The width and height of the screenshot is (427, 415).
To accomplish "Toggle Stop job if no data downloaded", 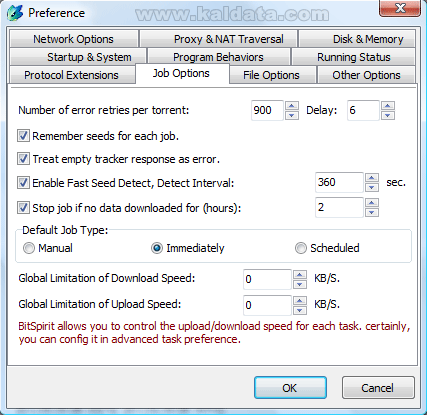I will [23, 208].
